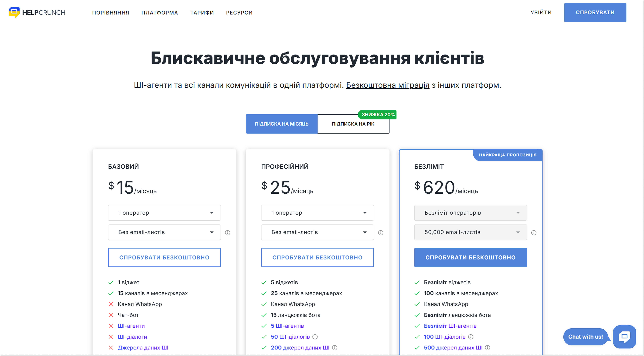Click the info icon beside Безліміт email dropdown

coord(534,233)
